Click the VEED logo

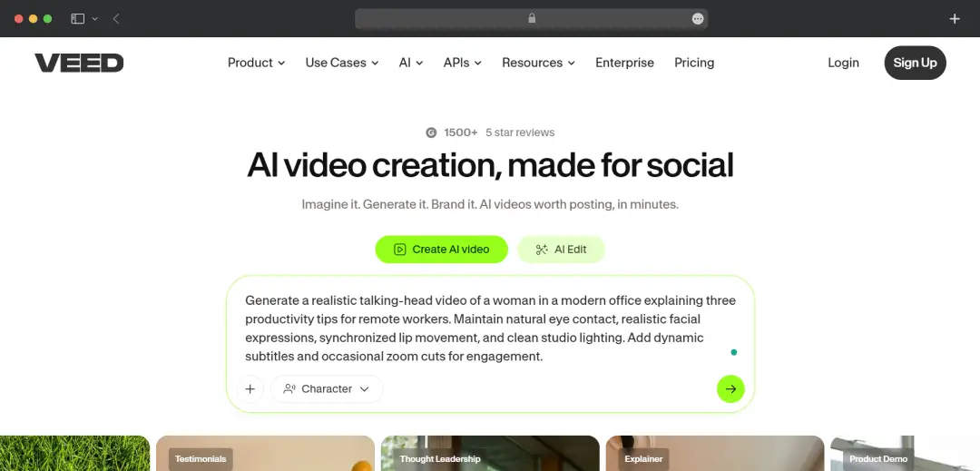point(79,63)
